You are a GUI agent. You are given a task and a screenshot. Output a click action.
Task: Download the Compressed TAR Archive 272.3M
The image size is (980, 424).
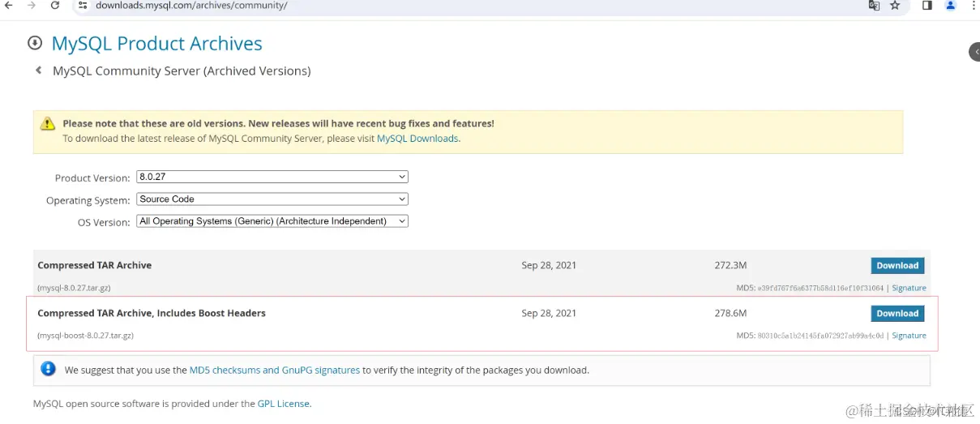point(897,266)
